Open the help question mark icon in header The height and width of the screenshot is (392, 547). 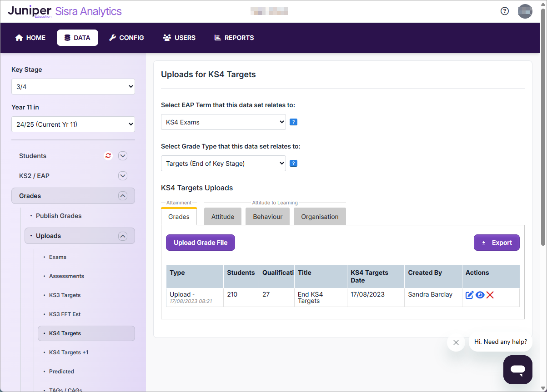point(504,11)
